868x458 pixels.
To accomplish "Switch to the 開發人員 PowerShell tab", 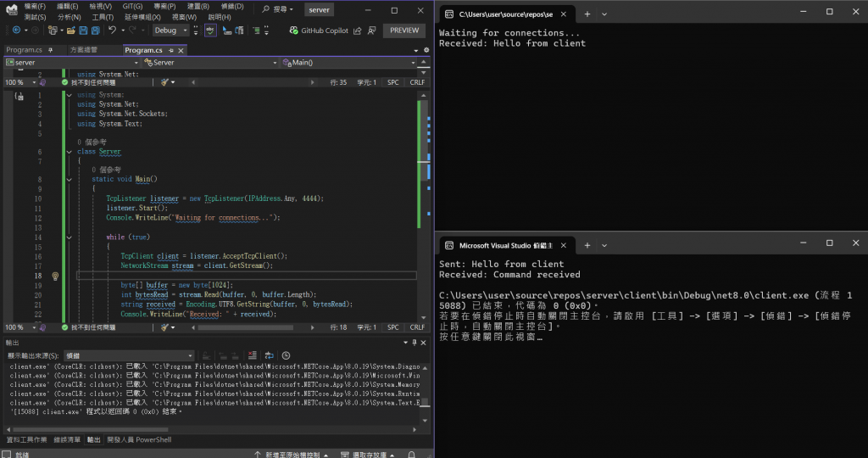I will point(139,439).
